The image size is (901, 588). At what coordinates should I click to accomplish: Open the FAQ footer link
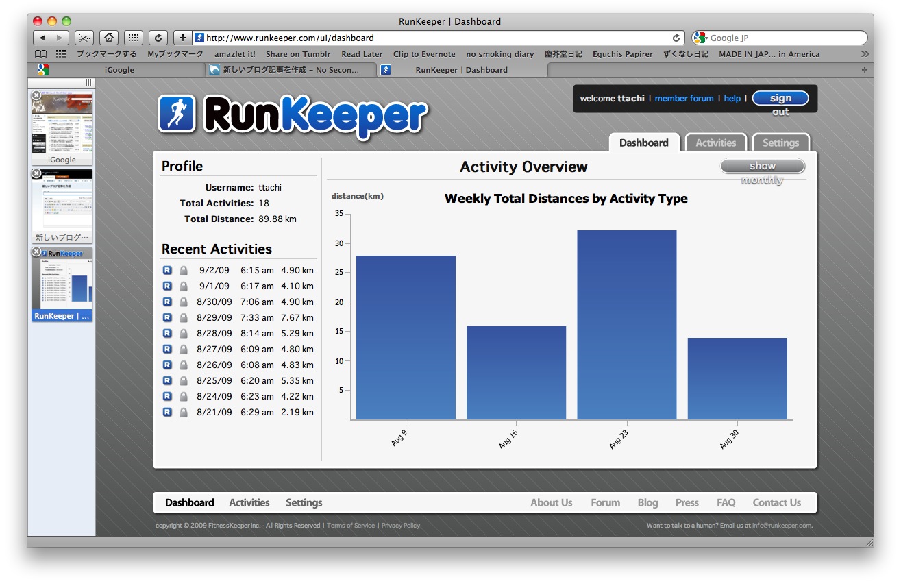point(726,502)
